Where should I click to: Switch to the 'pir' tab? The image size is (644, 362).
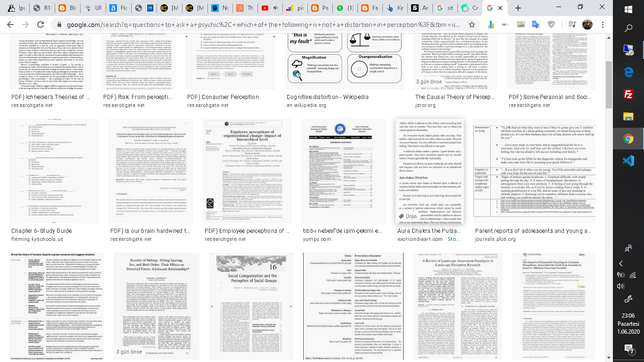click(295, 8)
